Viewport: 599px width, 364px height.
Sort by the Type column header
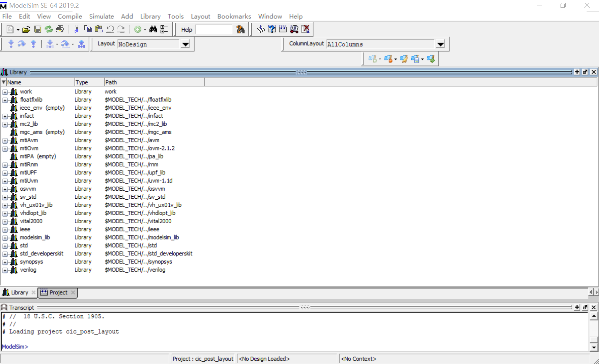pos(89,82)
